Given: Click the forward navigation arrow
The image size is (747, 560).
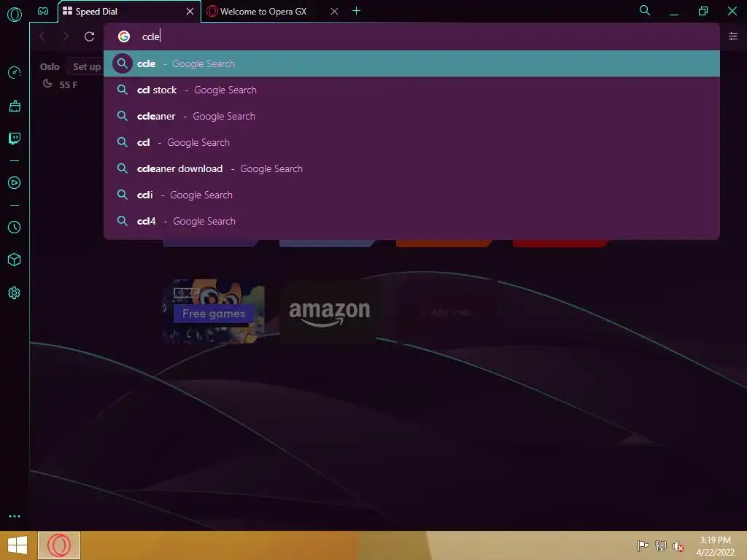Looking at the screenshot, I should click(66, 36).
